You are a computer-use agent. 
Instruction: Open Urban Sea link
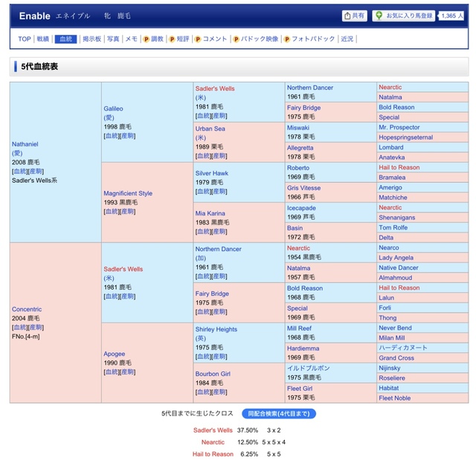(x=210, y=129)
